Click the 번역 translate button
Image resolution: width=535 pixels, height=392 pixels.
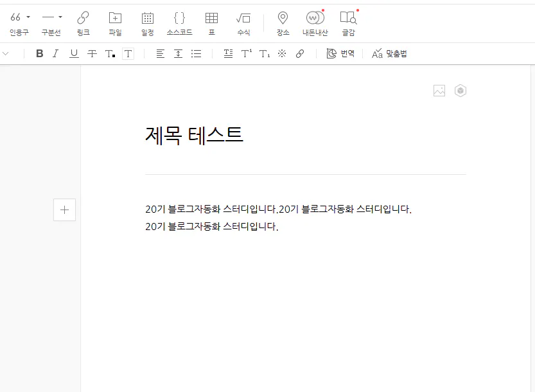tap(340, 53)
